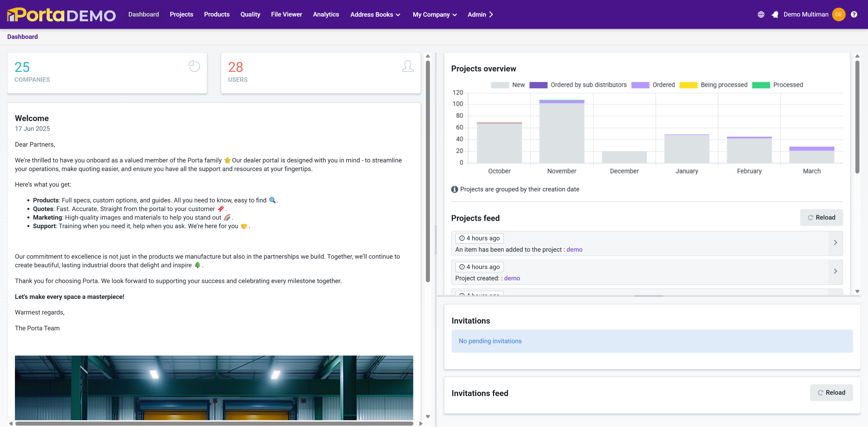Click the Porta DEMO logo
This screenshot has width=868, height=427.
(x=61, y=15)
